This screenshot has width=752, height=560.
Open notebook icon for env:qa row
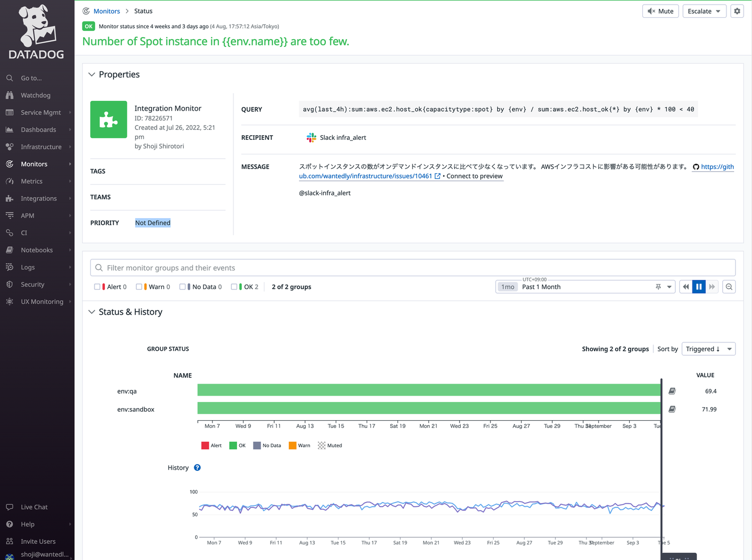click(672, 391)
